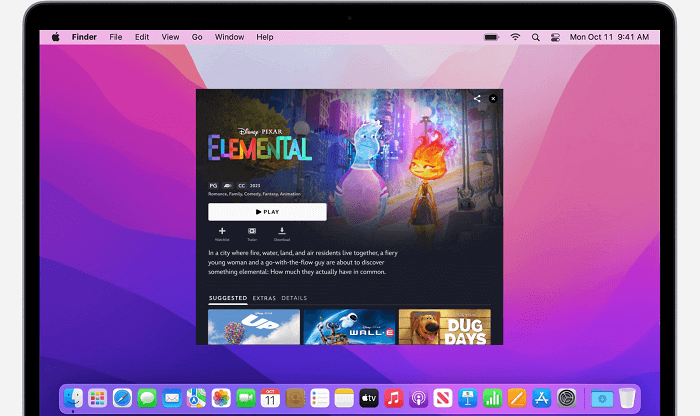Open the View menu

click(170, 37)
